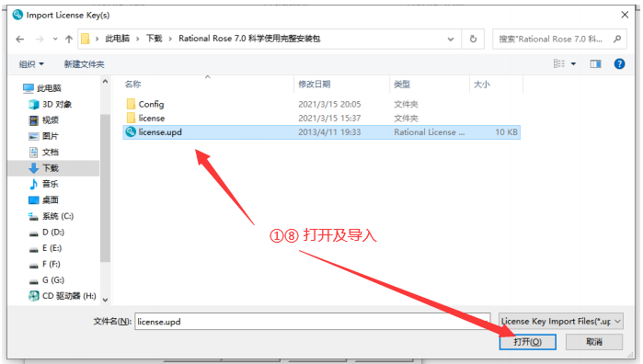Sort files by 大小 column
This screenshot has width=643, height=364.
pyautogui.click(x=482, y=85)
